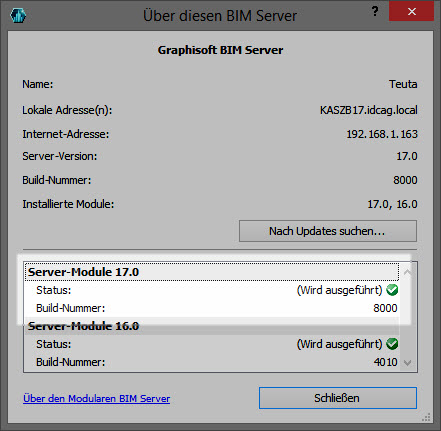The image size is (441, 431).
Task: Close the Über diesen BIM Server dialog
Action: click(x=412, y=11)
